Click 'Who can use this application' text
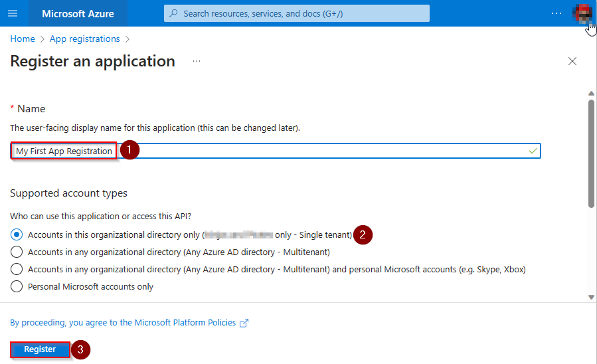Image resolution: width=597 pixels, height=364 pixels. tap(100, 217)
